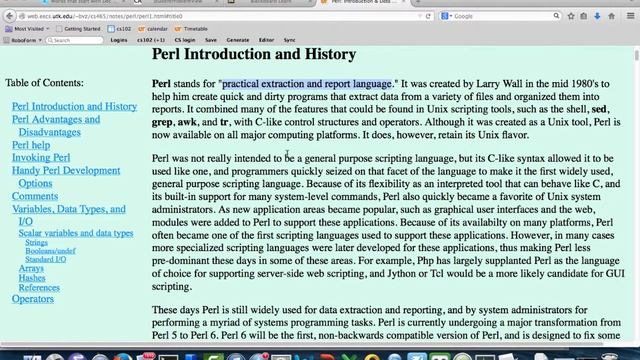Image resolution: width=640 pixels, height=360 pixels.
Task: Open the Getting Started bookmark
Action: point(78,29)
